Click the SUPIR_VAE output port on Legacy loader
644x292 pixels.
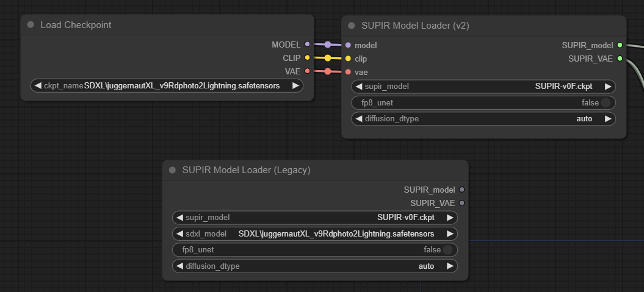461,203
